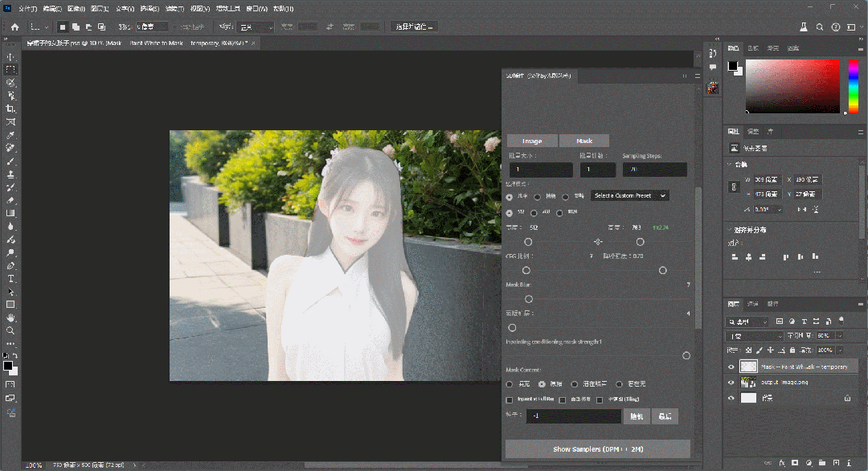Click the 最后 last seed button
The height and width of the screenshot is (471, 868).
[x=665, y=416]
